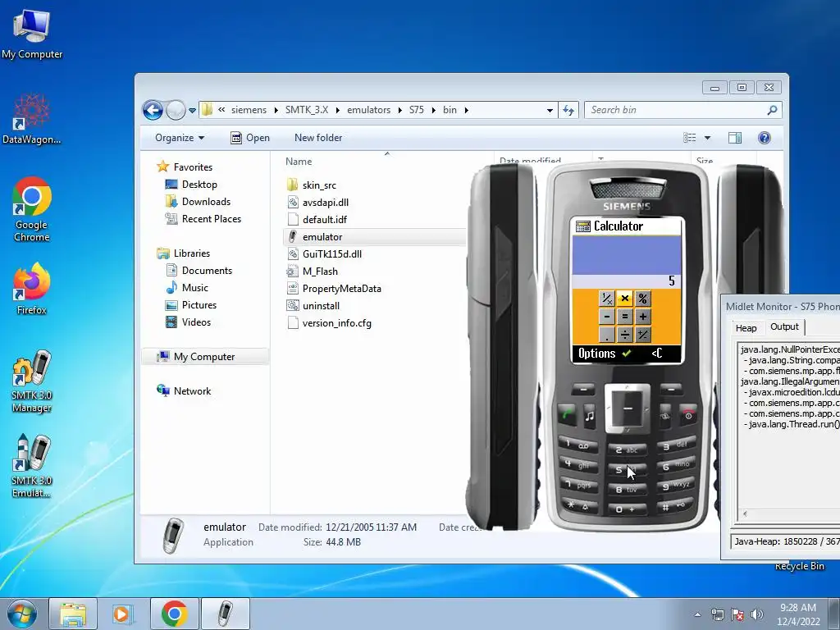840x630 pixels.
Task: Tap the plus key on calculator screen
Action: pos(643,316)
